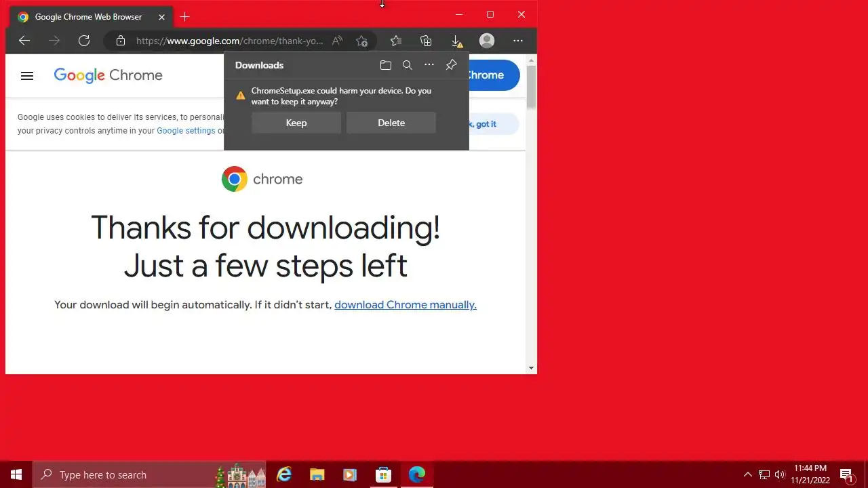The height and width of the screenshot is (488, 868).
Task: Click the padlock site info icon
Action: (121, 41)
